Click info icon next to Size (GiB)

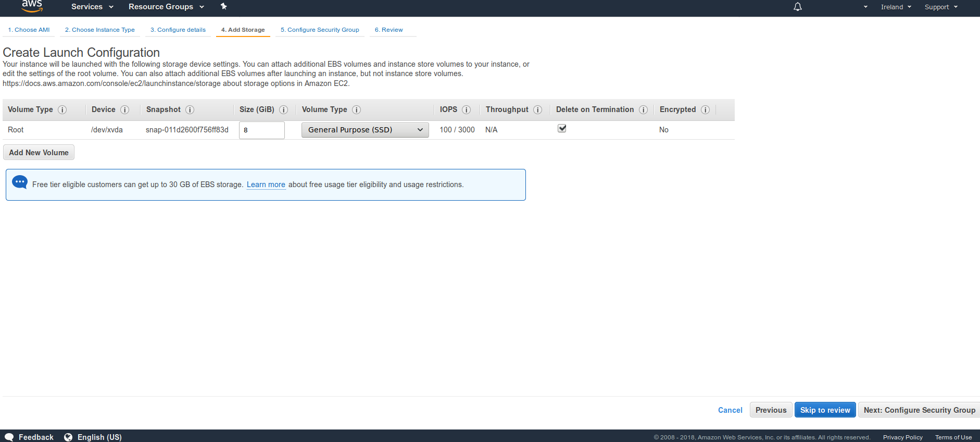283,109
